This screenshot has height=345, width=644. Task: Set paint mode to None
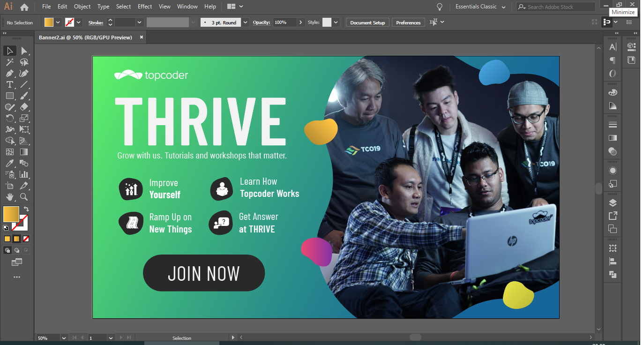(26, 239)
